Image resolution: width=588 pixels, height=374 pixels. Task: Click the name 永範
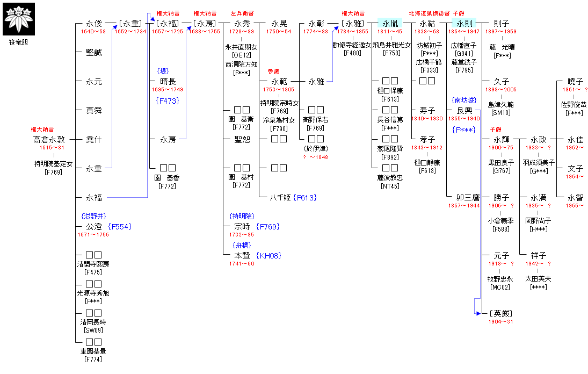point(279,81)
